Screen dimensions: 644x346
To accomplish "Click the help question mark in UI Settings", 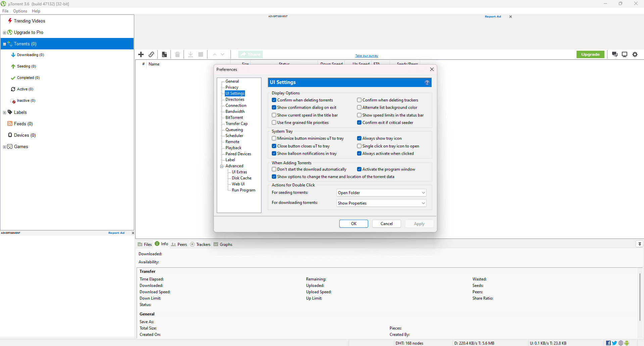I will tap(427, 83).
